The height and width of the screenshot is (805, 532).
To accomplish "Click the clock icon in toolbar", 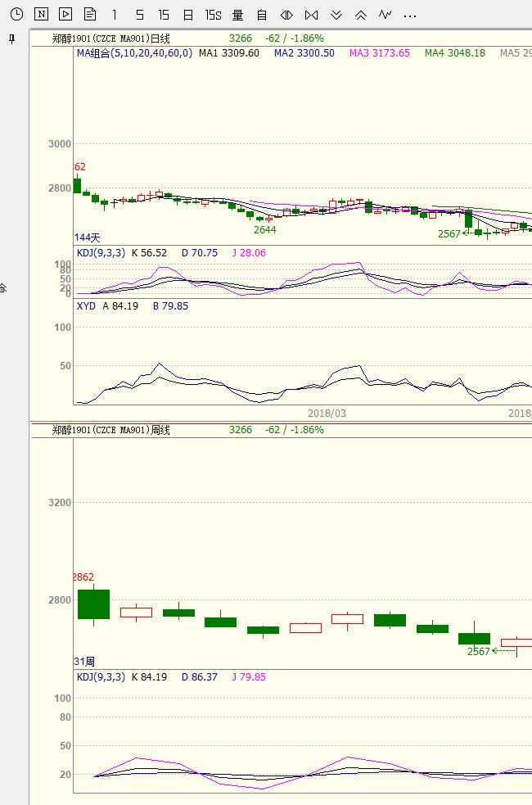I will [x=16, y=15].
